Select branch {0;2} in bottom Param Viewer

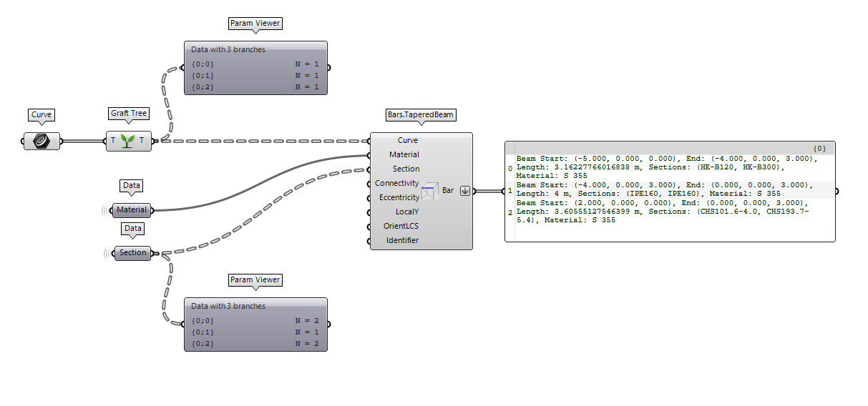203,344
